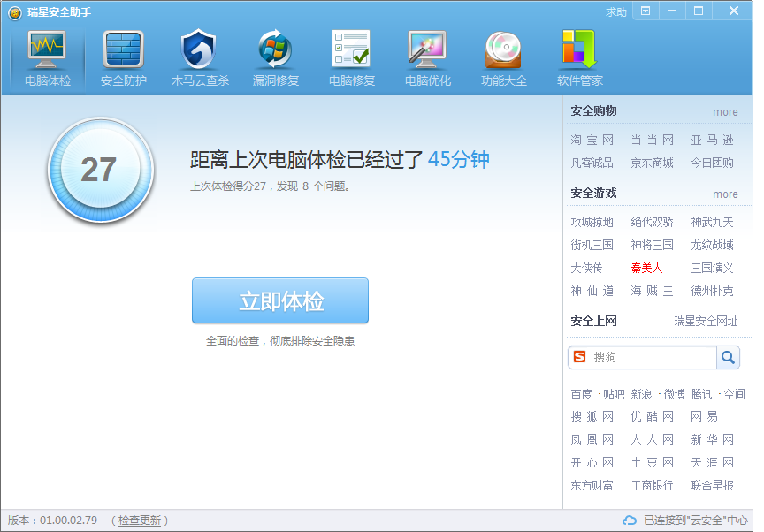The image size is (764, 532).
Task: Open the 神将三国 game link
Action: click(652, 246)
